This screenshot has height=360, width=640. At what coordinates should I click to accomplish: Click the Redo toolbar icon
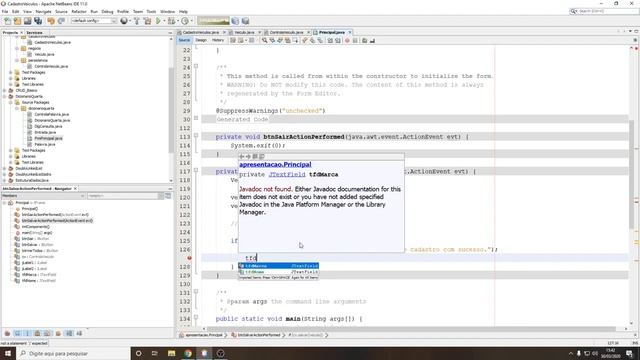(x=61, y=21)
